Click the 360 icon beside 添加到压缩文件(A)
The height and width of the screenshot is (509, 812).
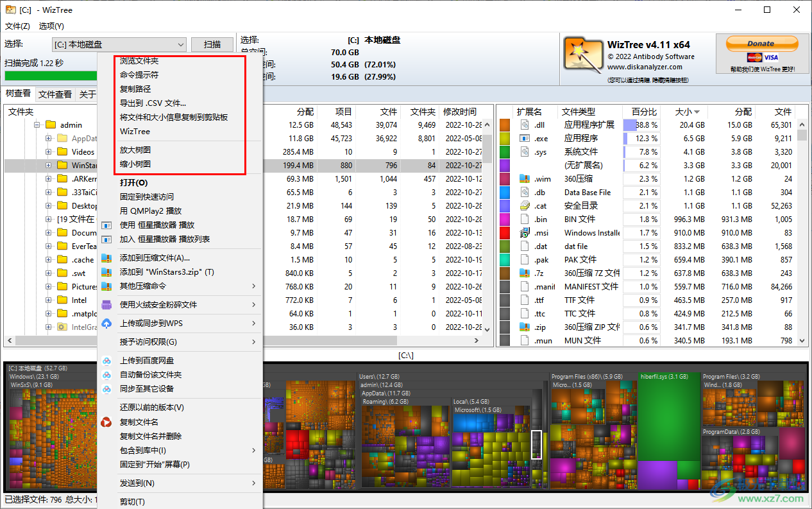click(107, 258)
